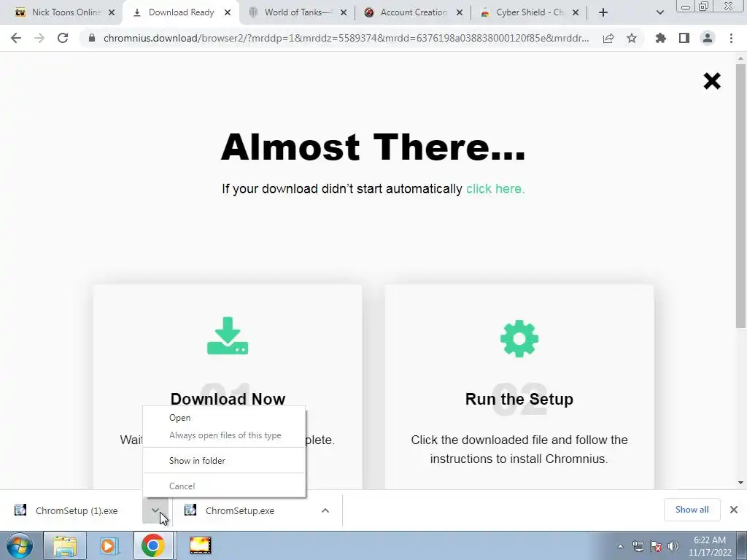Click the green setup gear icon

point(519,338)
